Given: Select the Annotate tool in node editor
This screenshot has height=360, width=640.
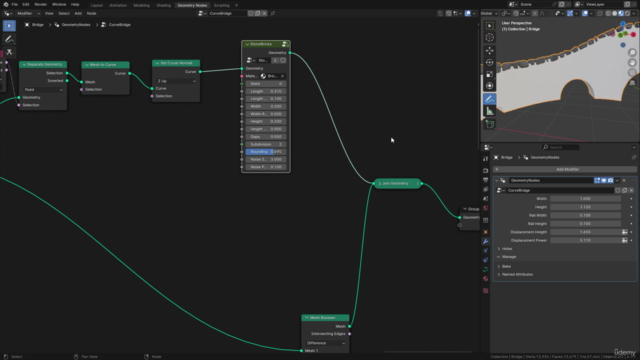Looking at the screenshot, I should click(9, 39).
